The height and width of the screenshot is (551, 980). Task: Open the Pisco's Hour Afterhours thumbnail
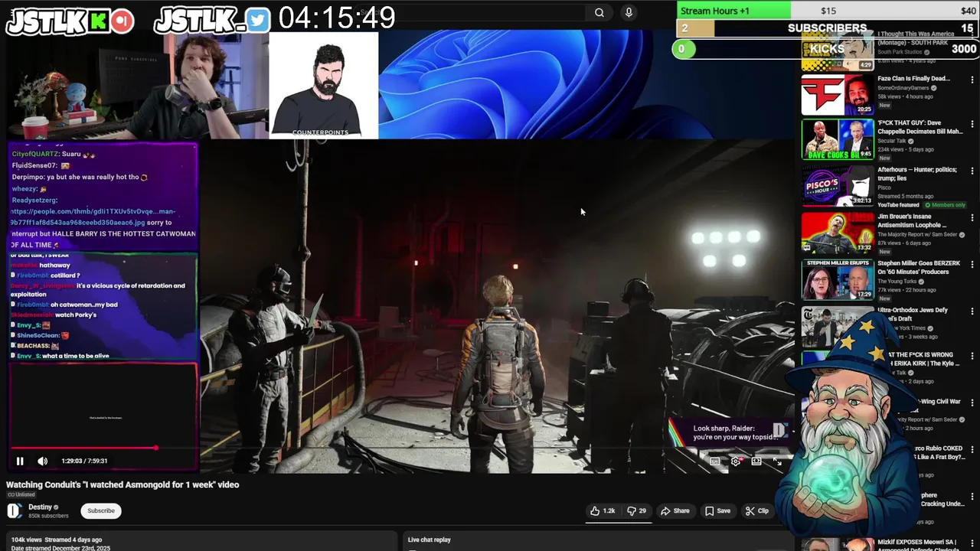point(838,186)
